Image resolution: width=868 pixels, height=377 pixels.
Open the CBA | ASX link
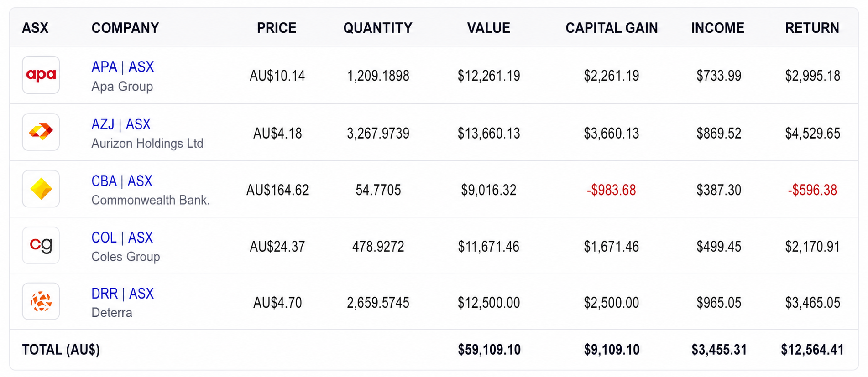click(122, 181)
